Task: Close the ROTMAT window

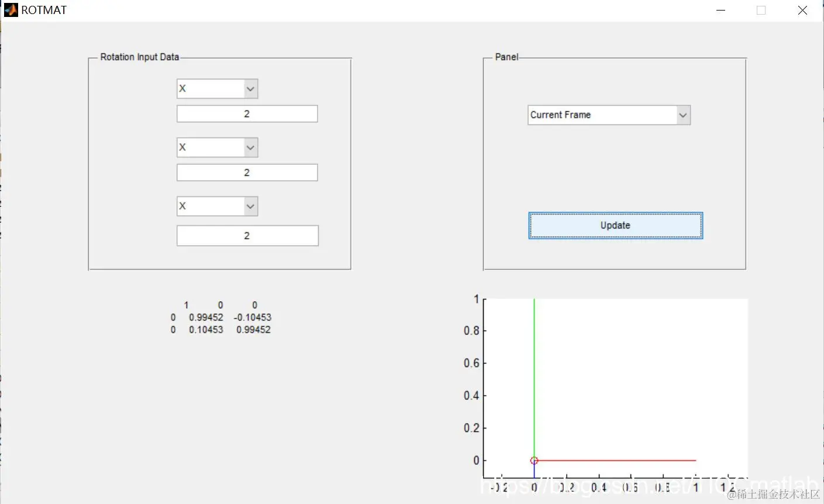Action: pyautogui.click(x=802, y=10)
